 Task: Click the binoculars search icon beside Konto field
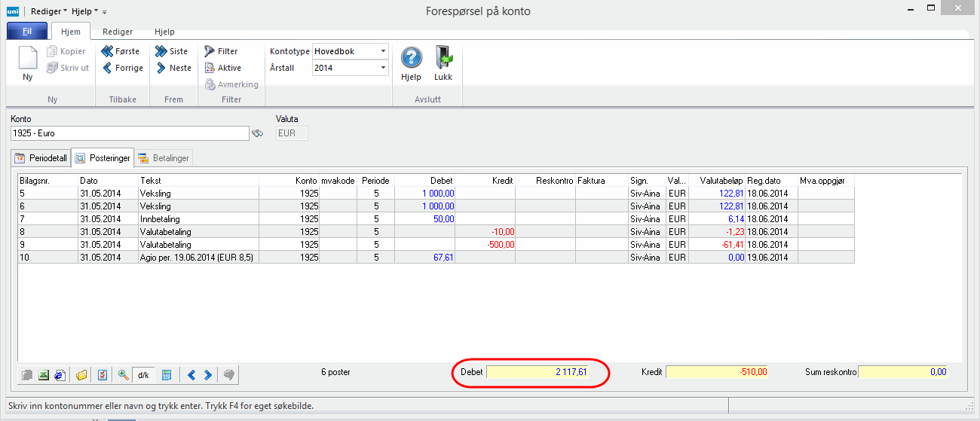[258, 134]
